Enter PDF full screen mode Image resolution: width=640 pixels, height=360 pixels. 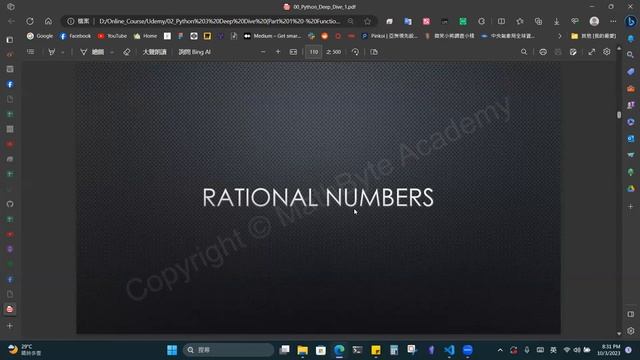[x=591, y=52]
